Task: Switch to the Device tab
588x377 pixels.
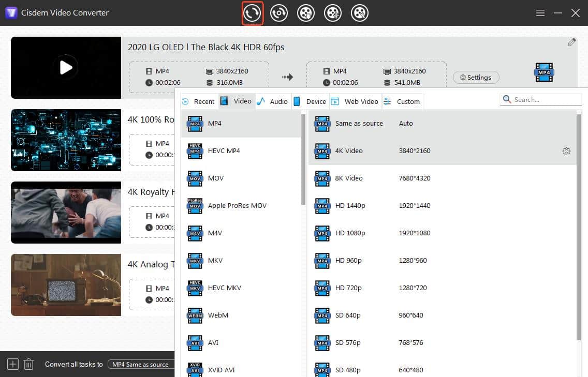Action: [310, 101]
